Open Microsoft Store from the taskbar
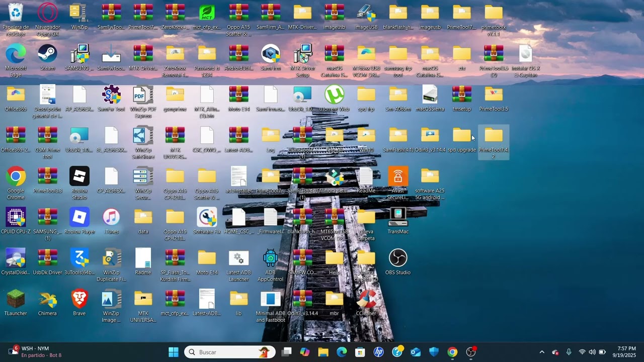The height and width of the screenshot is (362, 644). pyautogui.click(x=360, y=352)
